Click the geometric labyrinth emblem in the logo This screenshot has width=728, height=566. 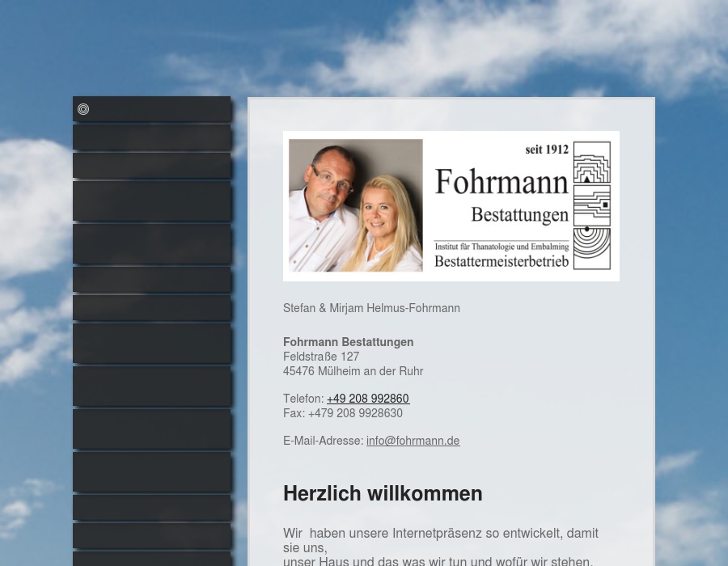coord(593,206)
